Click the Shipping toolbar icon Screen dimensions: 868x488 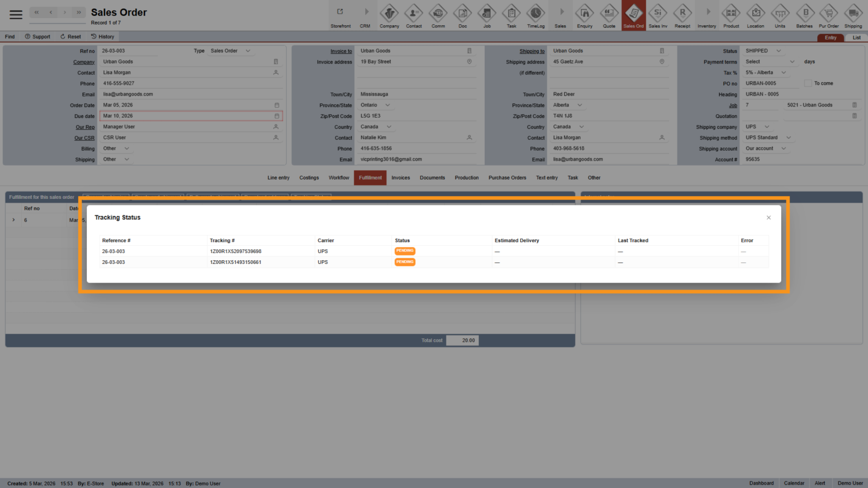tap(853, 15)
